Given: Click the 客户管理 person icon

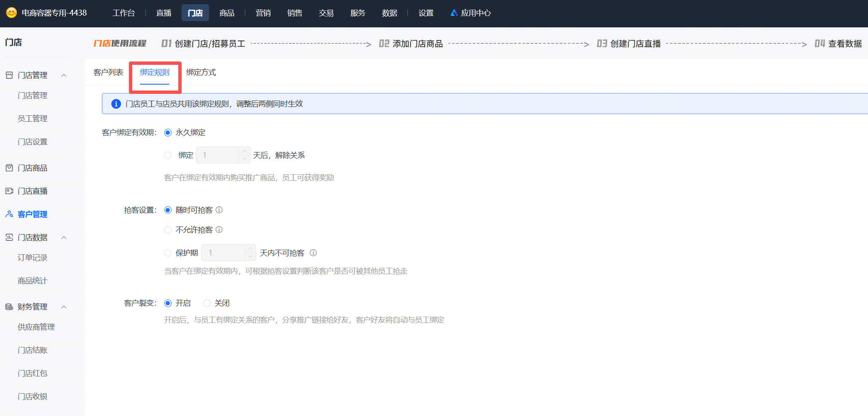Looking at the screenshot, I should 9,214.
